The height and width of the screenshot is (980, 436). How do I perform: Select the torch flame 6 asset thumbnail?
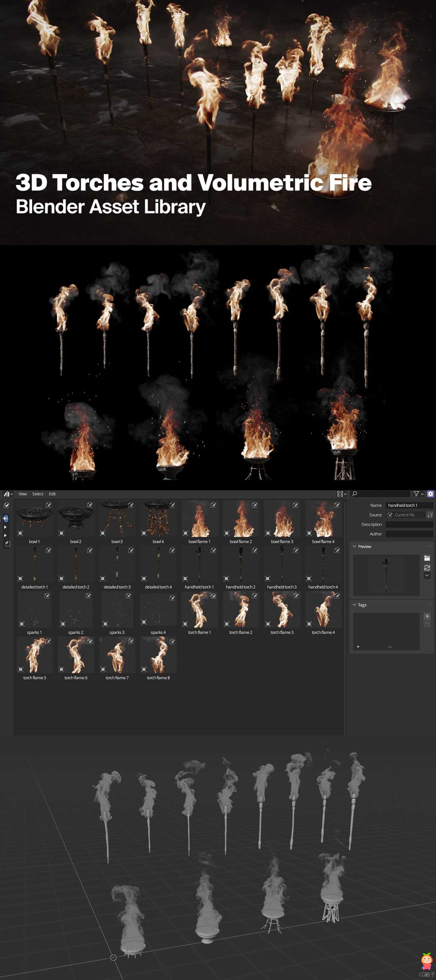coord(76,655)
